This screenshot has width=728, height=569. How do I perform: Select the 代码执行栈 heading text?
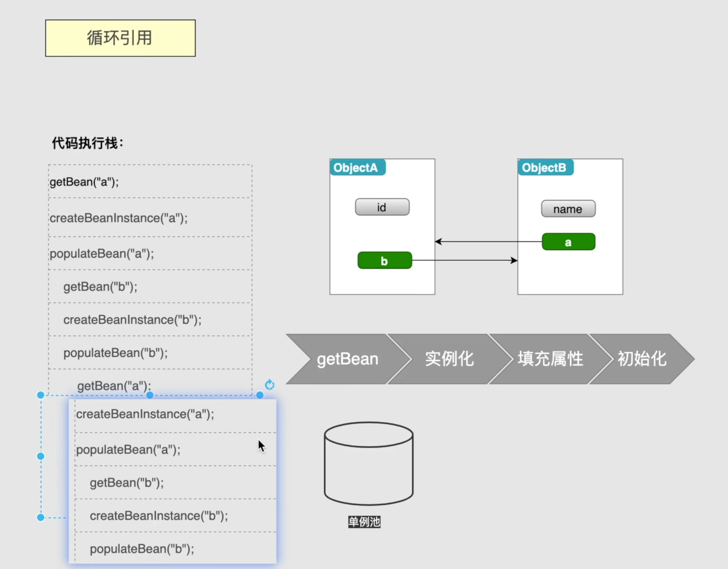pyautogui.click(x=88, y=143)
